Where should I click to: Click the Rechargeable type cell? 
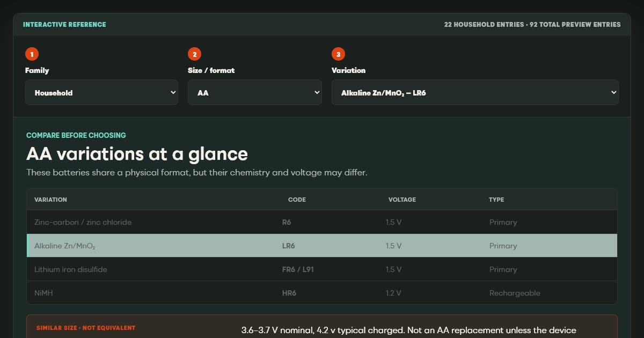click(515, 293)
